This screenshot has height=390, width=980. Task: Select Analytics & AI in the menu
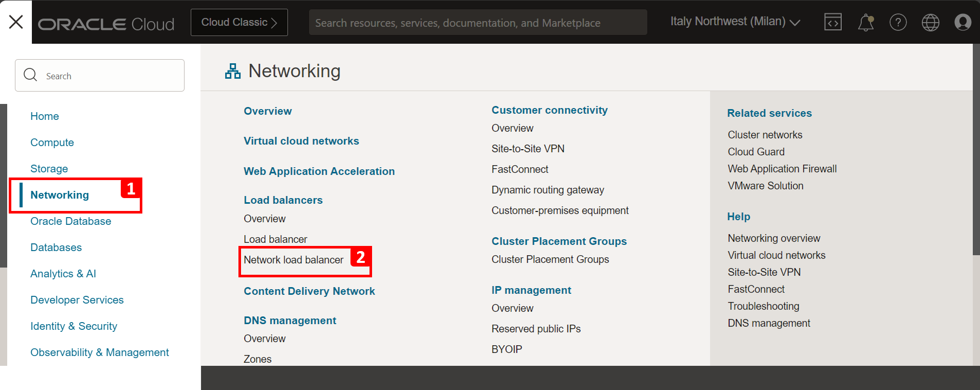tap(63, 274)
